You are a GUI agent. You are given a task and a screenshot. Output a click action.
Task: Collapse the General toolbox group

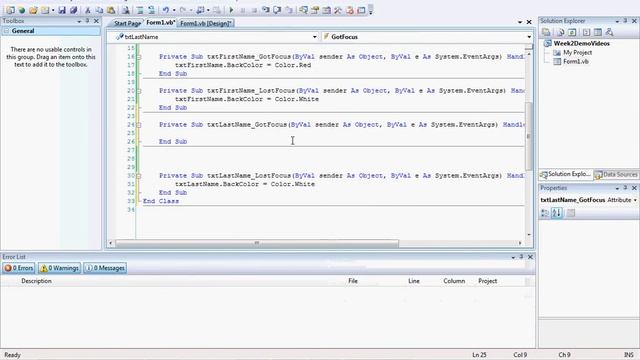tap(7, 31)
